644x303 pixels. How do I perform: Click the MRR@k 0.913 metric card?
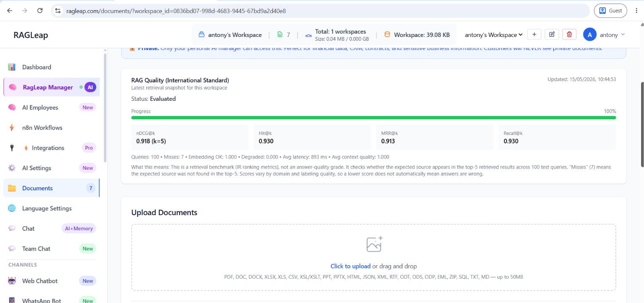(435, 137)
